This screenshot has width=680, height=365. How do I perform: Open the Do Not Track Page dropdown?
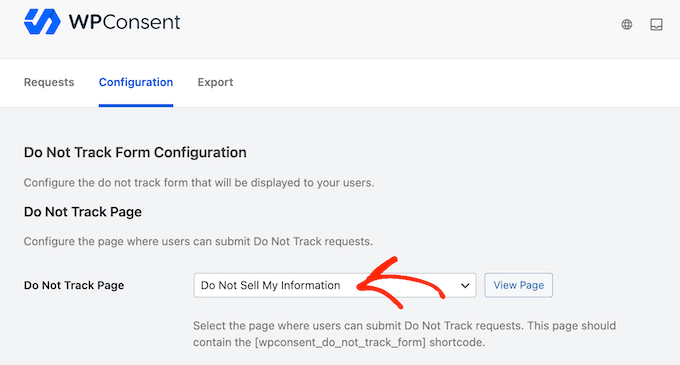pos(335,285)
